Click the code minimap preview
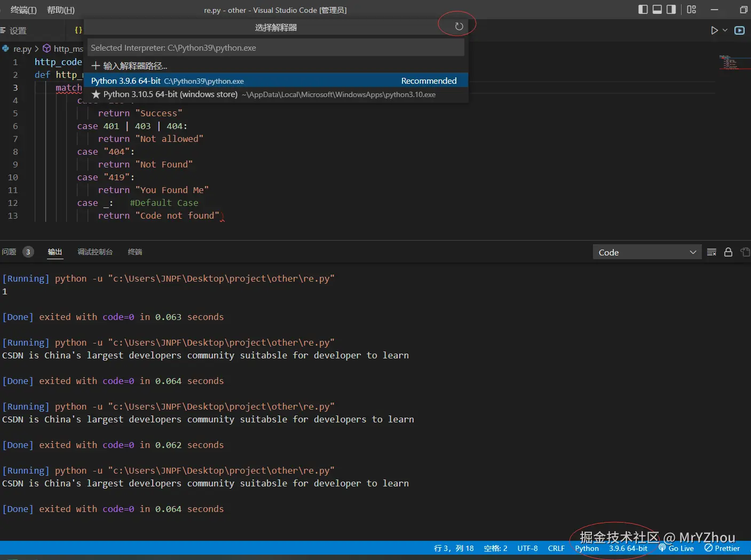Viewport: 751px width, 560px height. coord(729,62)
